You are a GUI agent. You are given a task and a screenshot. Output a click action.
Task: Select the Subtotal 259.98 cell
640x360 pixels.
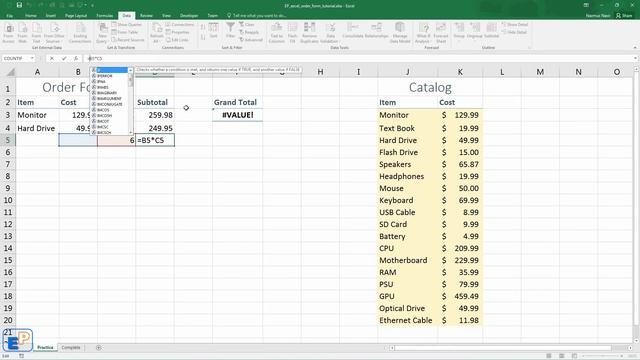click(155, 115)
